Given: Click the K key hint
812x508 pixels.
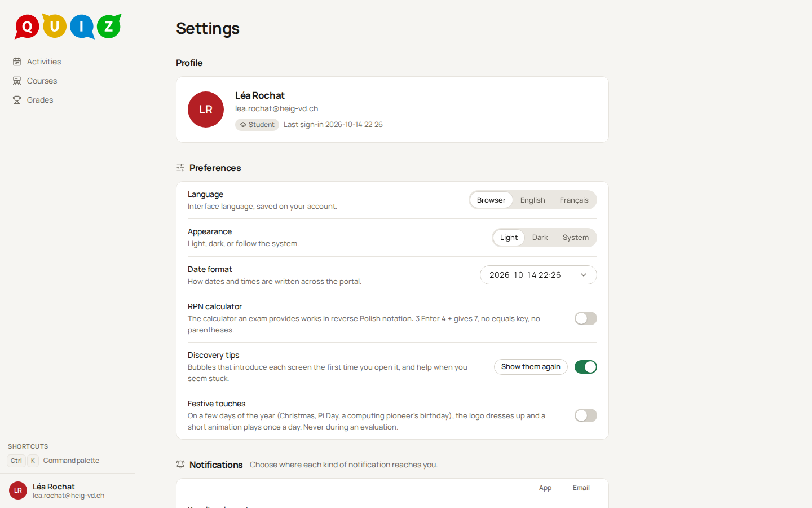Looking at the screenshot, I should click(33, 461).
